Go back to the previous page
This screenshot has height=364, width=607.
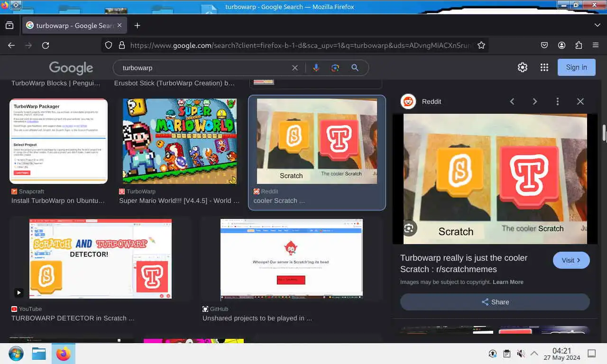[11, 45]
